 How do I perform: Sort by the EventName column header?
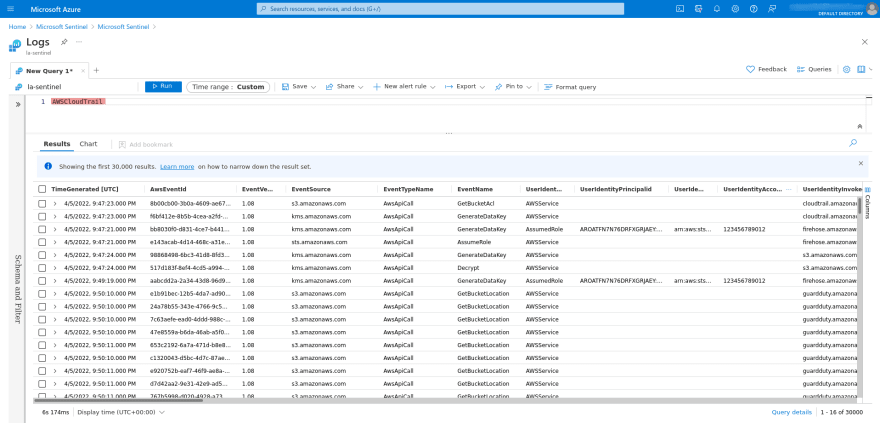click(475, 190)
